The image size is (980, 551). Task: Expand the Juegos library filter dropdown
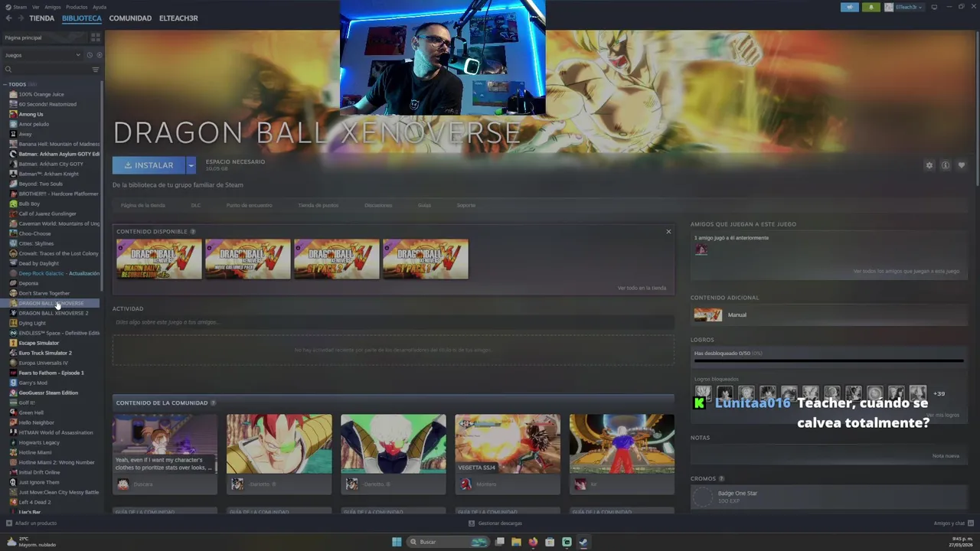coord(43,55)
